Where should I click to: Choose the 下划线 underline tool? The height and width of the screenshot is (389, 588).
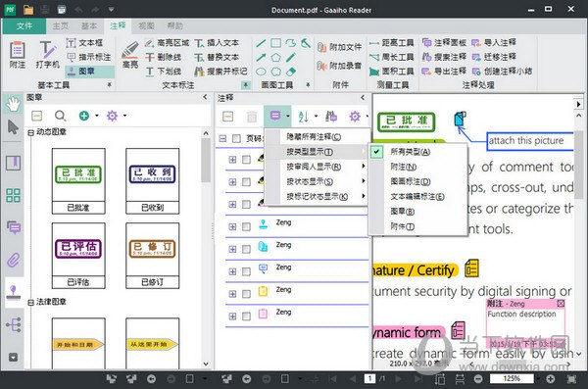click(163, 72)
